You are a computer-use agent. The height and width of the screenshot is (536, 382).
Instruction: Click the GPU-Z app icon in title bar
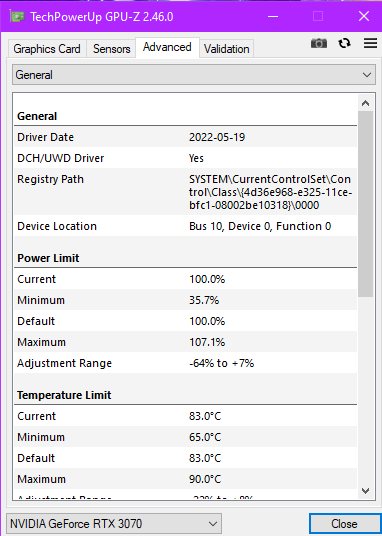click(x=17, y=16)
